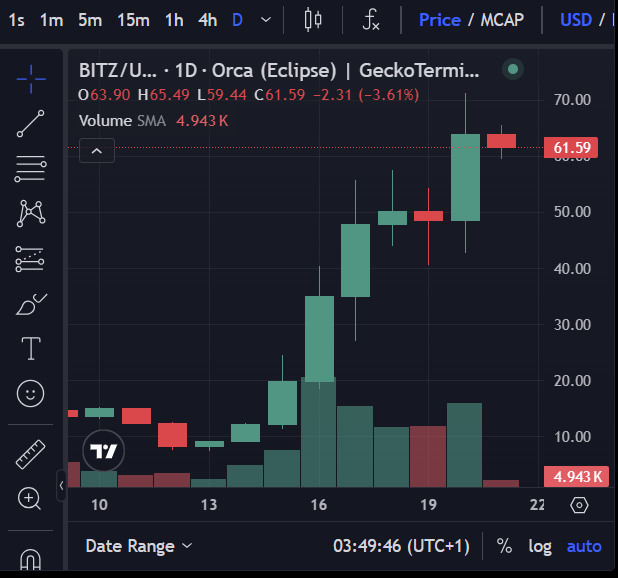The image size is (618, 578).
Task: Select the brush drawing tool
Action: pyautogui.click(x=31, y=304)
